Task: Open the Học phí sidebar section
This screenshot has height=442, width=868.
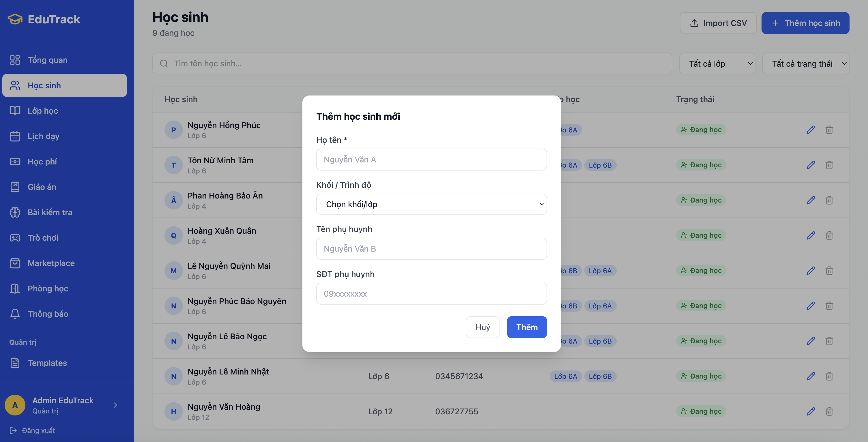Action: click(x=42, y=162)
